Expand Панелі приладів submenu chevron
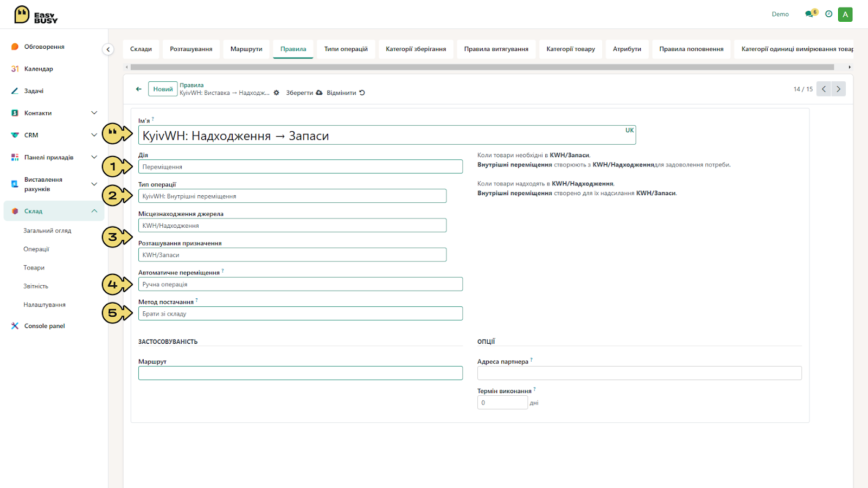The width and height of the screenshot is (868, 488). point(94,157)
